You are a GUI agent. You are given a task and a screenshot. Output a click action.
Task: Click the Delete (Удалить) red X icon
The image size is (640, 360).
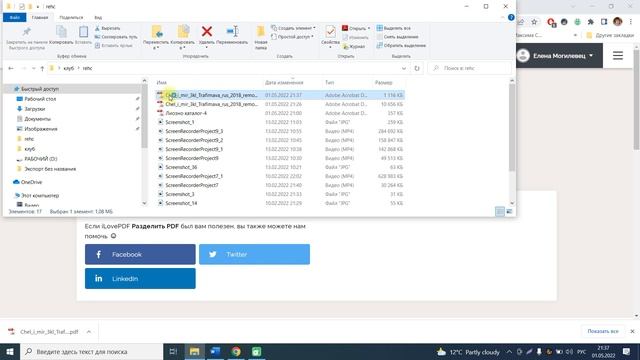click(207, 31)
